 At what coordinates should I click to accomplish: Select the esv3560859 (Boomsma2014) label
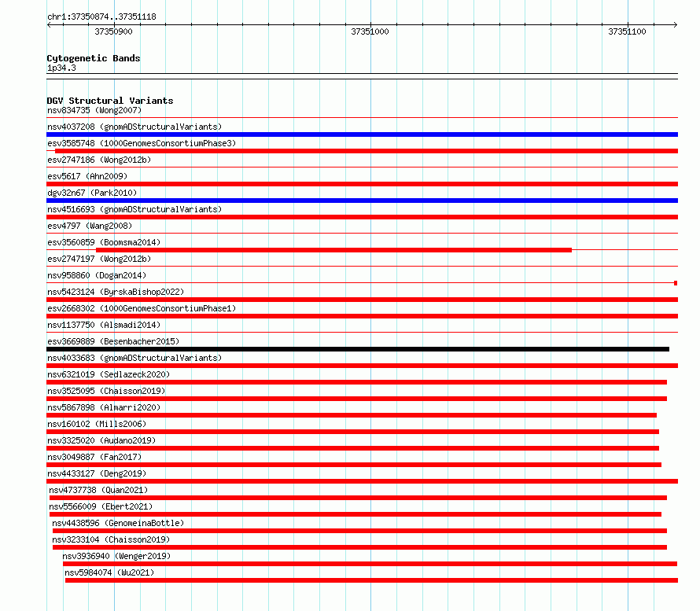(104, 242)
